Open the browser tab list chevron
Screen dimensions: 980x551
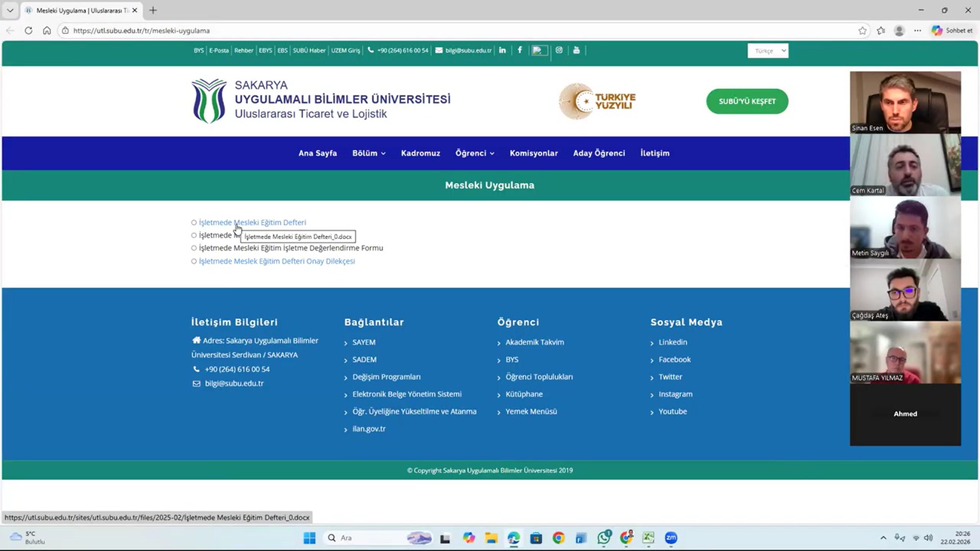click(x=10, y=10)
